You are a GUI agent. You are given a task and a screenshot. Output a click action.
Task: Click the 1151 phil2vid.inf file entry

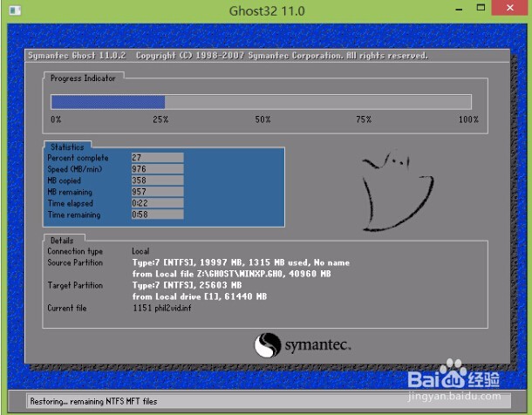162,308
